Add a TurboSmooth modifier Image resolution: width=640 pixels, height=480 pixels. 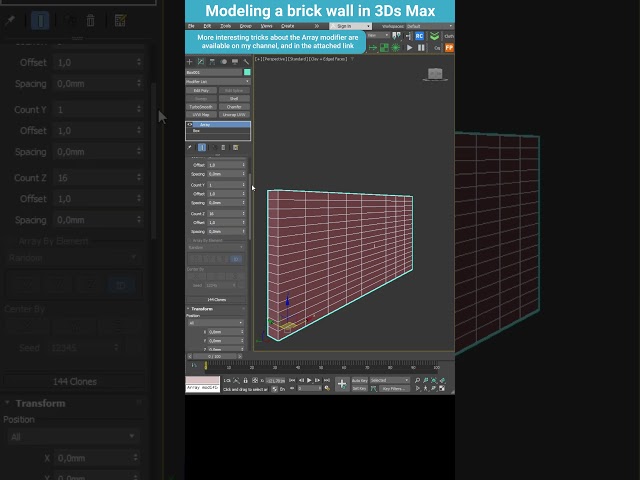[x=201, y=107]
